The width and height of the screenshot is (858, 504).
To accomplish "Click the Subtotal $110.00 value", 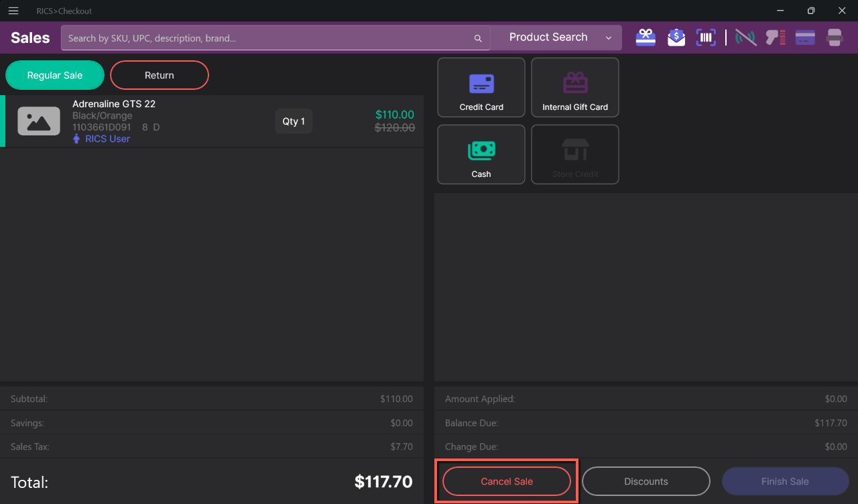I will (x=396, y=399).
